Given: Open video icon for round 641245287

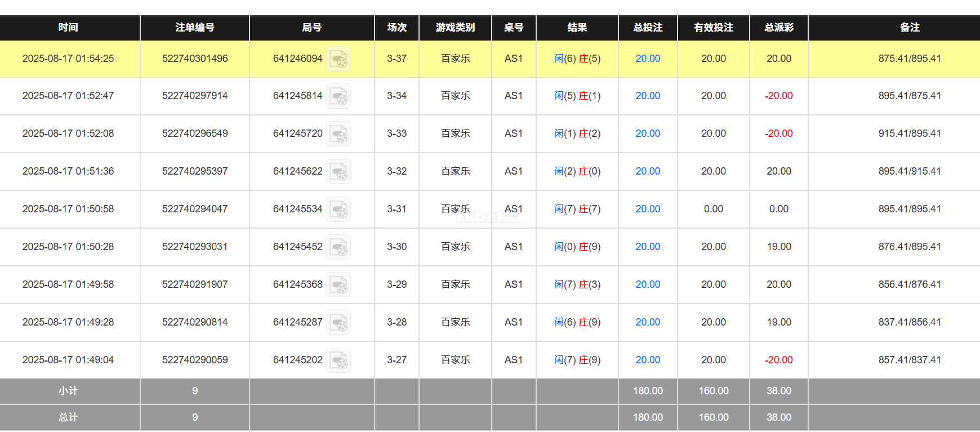Looking at the screenshot, I should (x=338, y=323).
